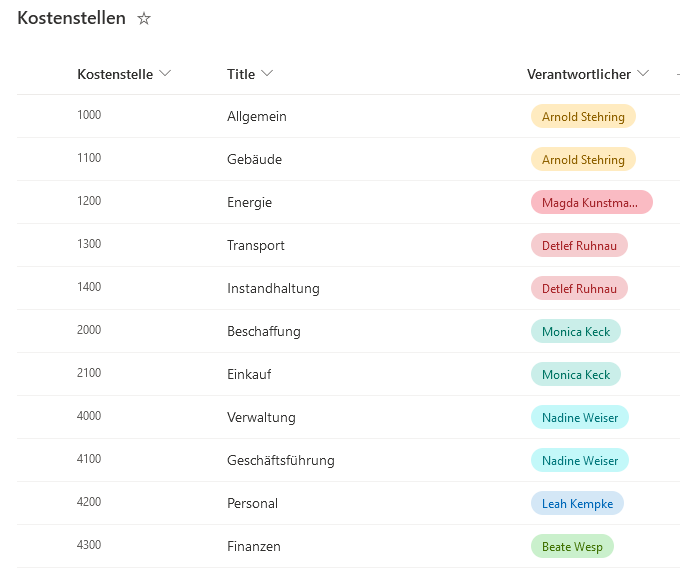
Task: Click the Leah Kempke person chip
Action: coord(577,504)
